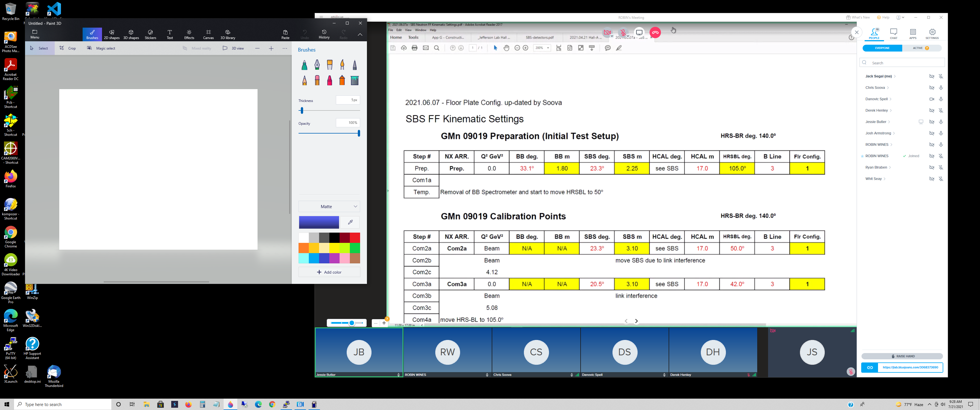Toggle 3D view in Paint 3D

pos(234,48)
